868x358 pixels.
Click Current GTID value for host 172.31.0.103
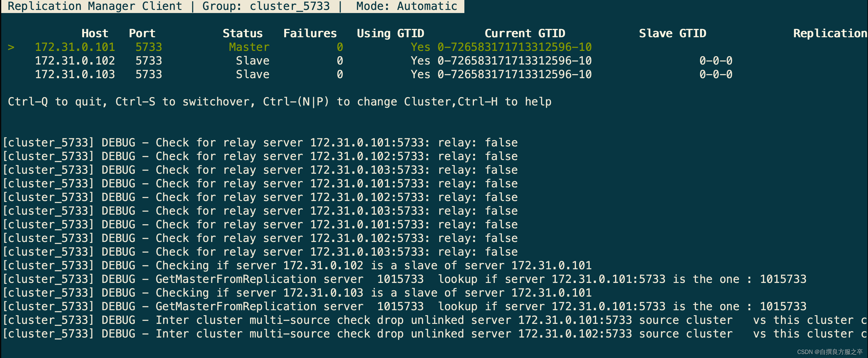pyautogui.click(x=514, y=74)
